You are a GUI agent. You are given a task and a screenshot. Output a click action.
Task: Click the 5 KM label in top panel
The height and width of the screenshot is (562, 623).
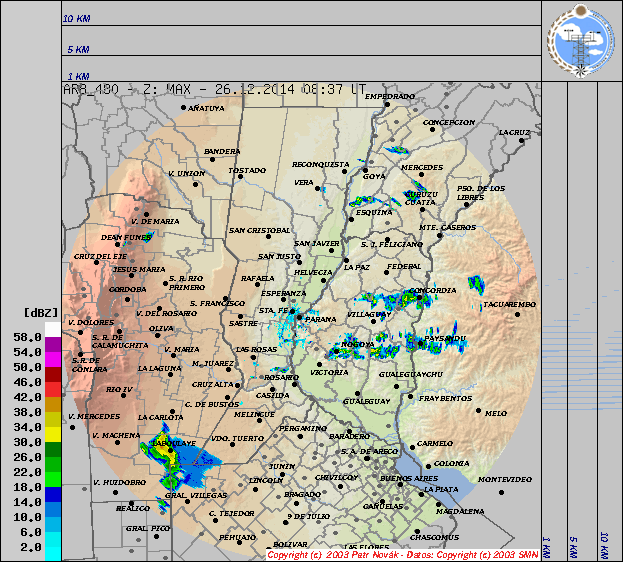click(x=78, y=50)
